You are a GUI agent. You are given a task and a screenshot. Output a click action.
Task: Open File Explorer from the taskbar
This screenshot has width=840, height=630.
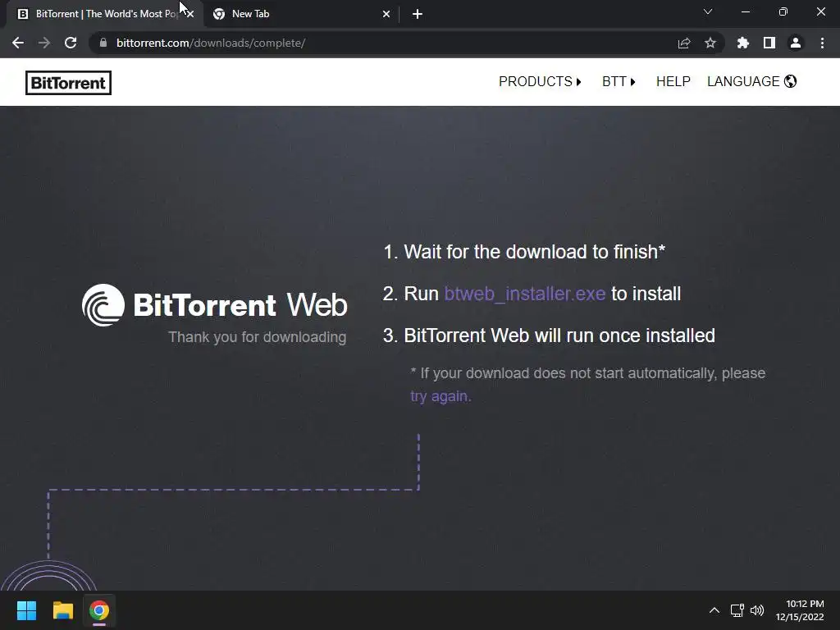62,610
